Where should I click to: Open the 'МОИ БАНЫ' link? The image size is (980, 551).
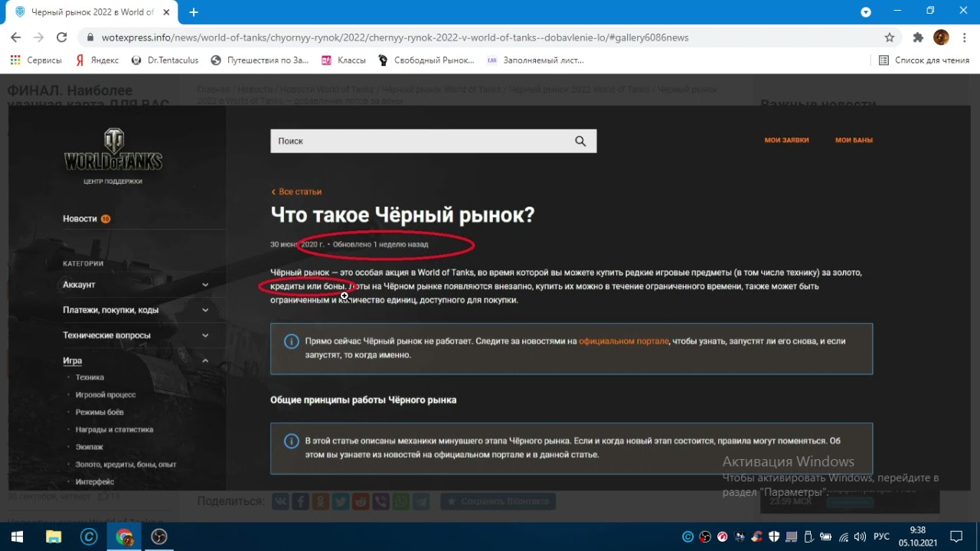(854, 140)
